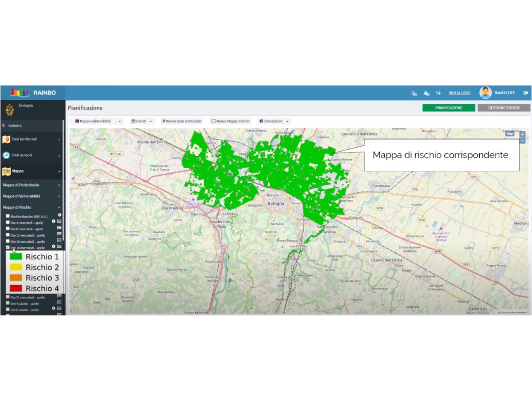532x399 pixels.
Task: Open the Simulazioni dropdown arrow
Action: [288, 121]
